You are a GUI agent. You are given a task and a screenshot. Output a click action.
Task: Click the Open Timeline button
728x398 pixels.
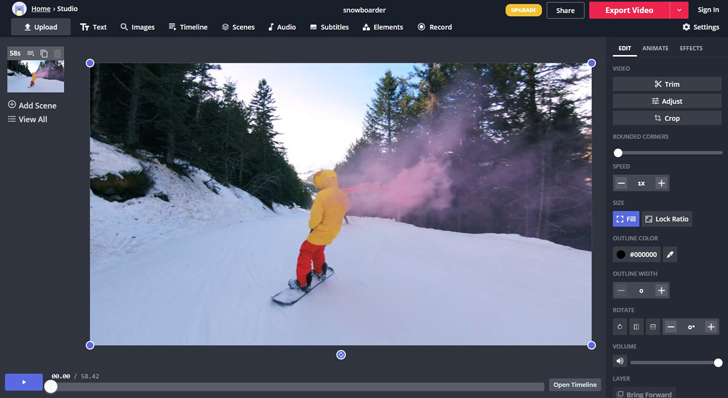575,385
